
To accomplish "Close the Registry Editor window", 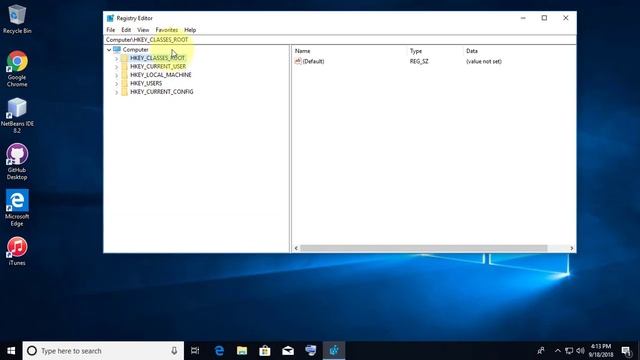I will (566, 18).
